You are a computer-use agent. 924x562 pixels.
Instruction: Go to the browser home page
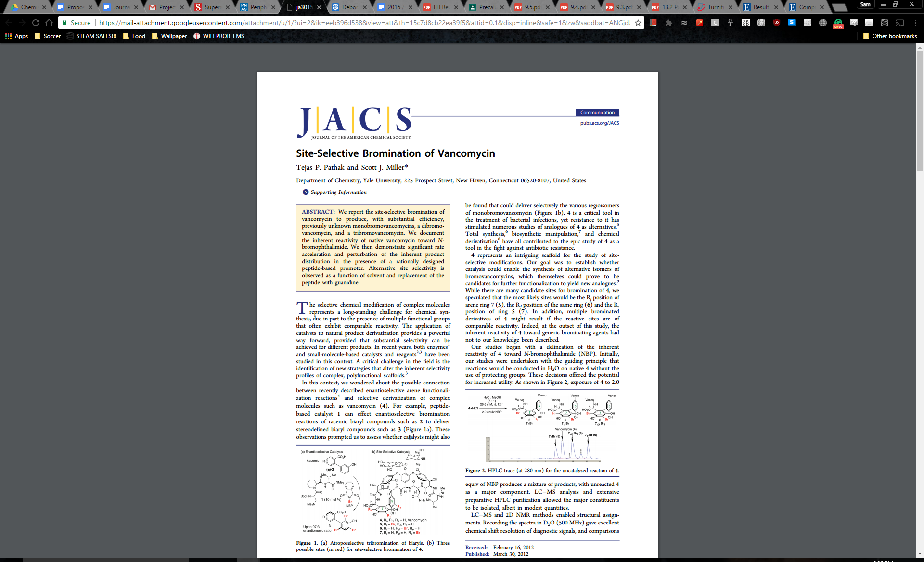(x=49, y=23)
